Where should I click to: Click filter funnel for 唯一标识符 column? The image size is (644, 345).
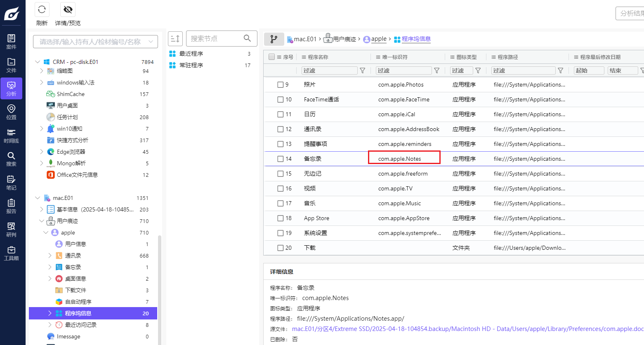(x=437, y=70)
